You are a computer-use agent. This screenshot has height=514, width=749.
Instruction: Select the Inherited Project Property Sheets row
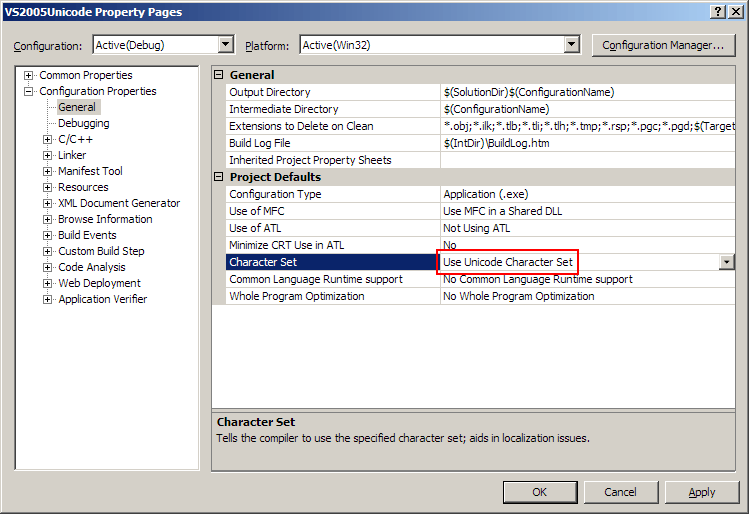click(480, 160)
